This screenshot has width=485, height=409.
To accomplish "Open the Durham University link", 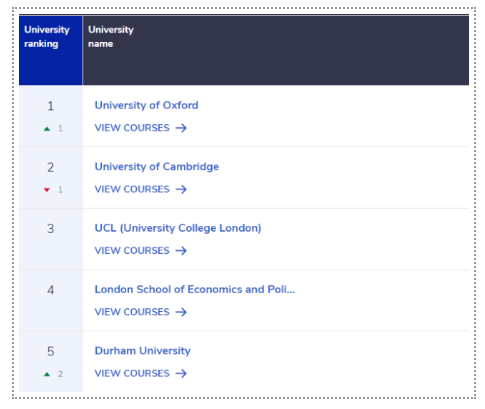I will click(142, 351).
